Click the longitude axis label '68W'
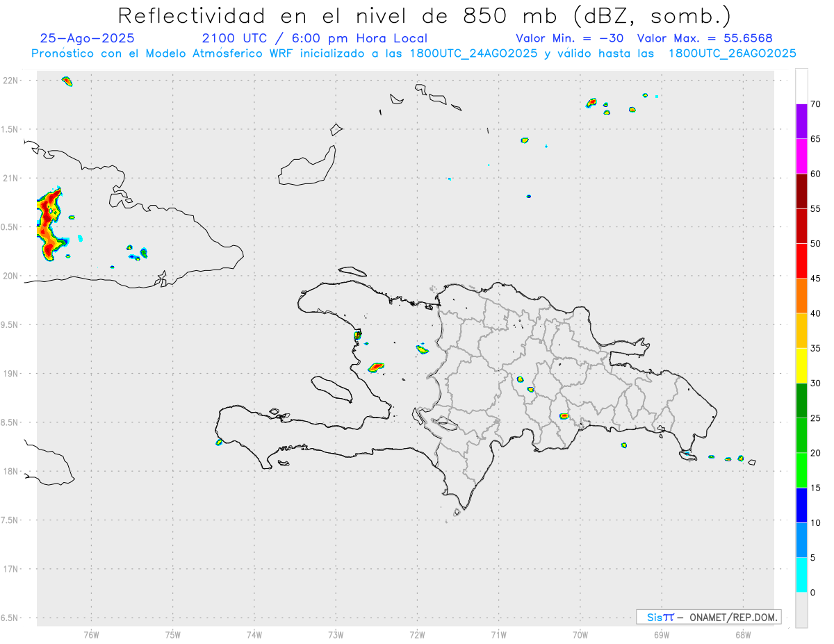This screenshot has width=834, height=644. click(x=743, y=634)
